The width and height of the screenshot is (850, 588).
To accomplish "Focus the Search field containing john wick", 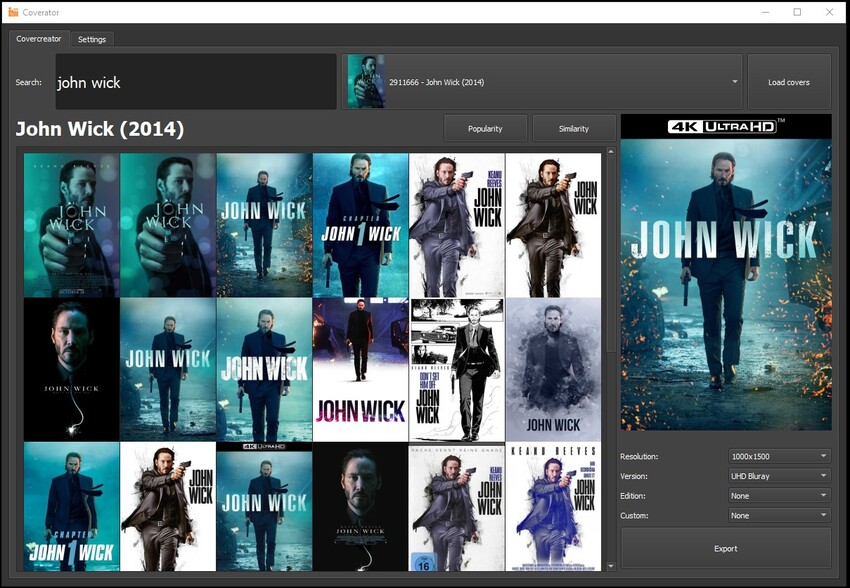I will point(196,82).
